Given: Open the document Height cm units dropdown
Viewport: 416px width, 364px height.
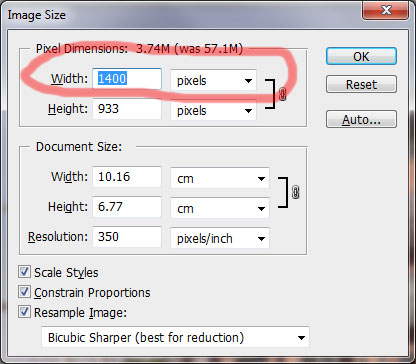Looking at the screenshot, I should pyautogui.click(x=220, y=208).
